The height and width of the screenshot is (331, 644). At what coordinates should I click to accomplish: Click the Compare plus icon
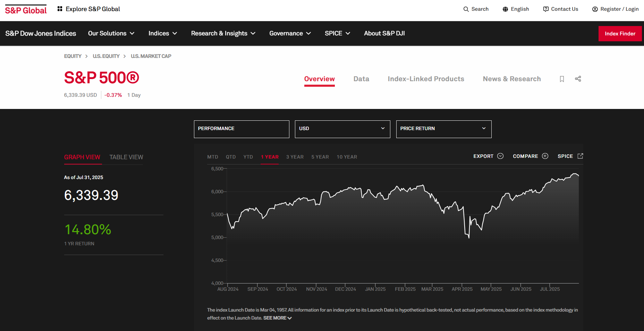coord(545,156)
